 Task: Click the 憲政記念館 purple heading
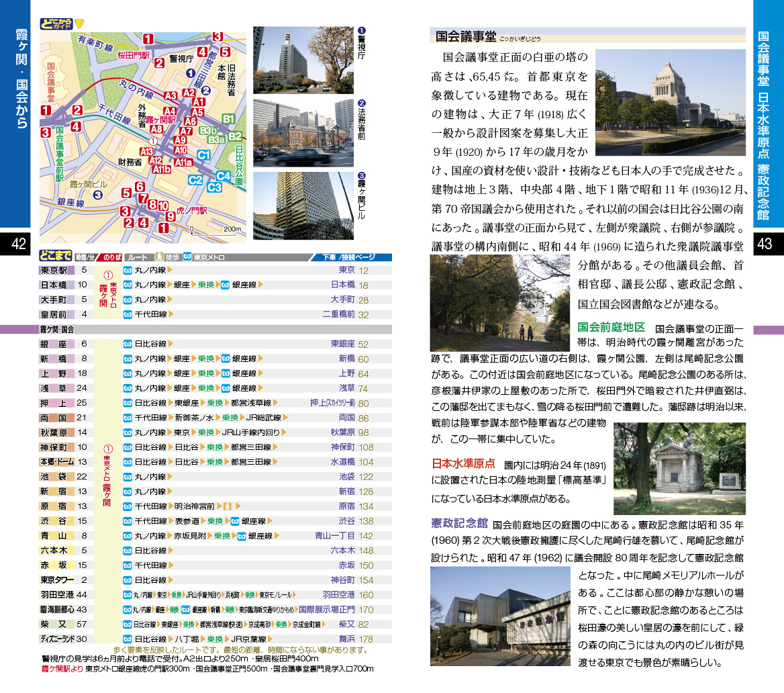pos(459,522)
